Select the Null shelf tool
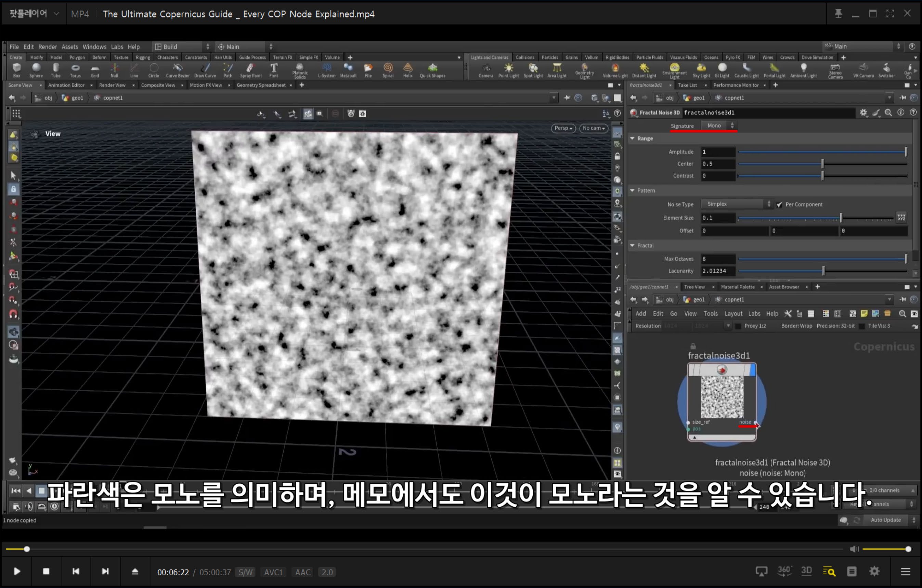This screenshot has height=588, width=922. coord(115,70)
